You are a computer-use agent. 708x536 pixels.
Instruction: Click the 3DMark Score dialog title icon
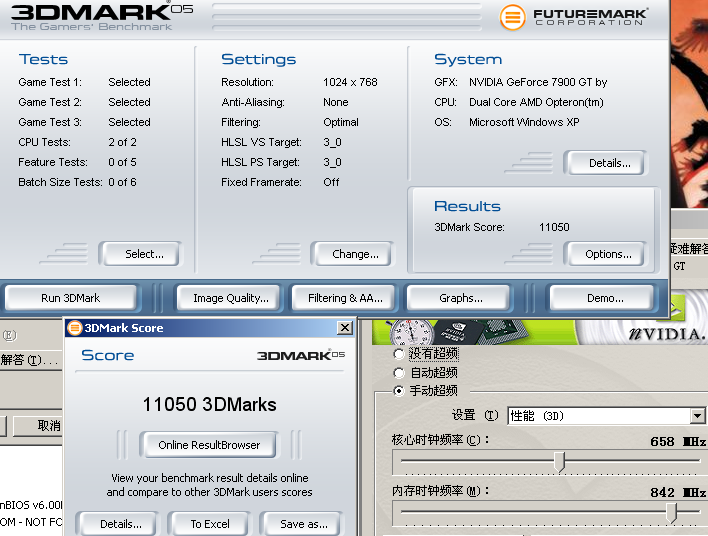(x=75, y=328)
